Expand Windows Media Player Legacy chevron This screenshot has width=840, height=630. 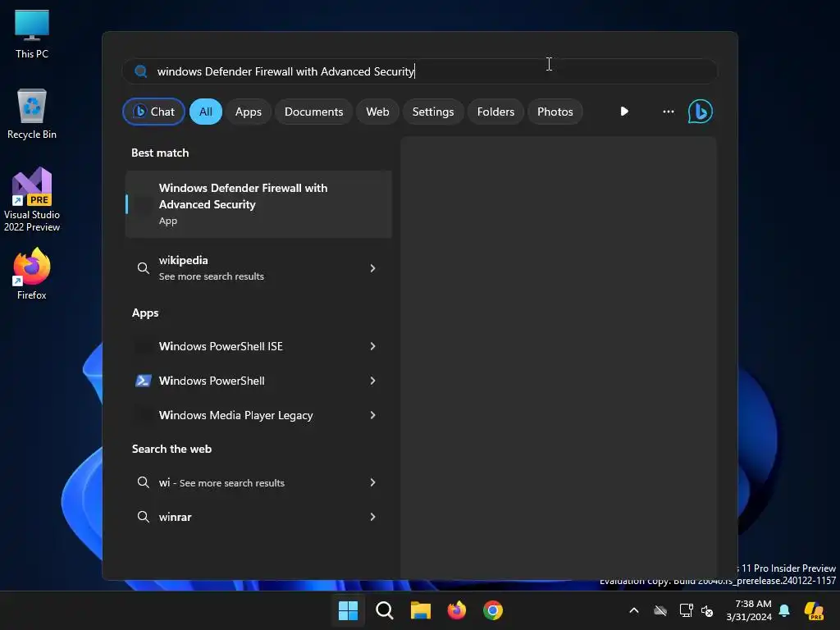373,415
